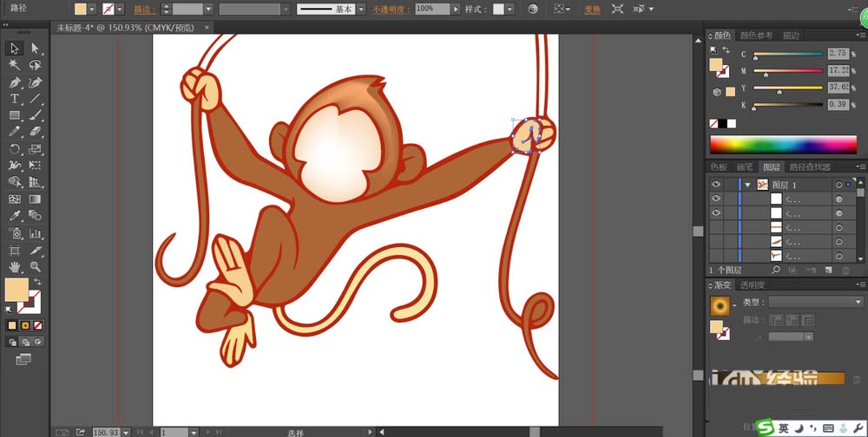
Task: Select the Shape Builder tool
Action: click(15, 182)
